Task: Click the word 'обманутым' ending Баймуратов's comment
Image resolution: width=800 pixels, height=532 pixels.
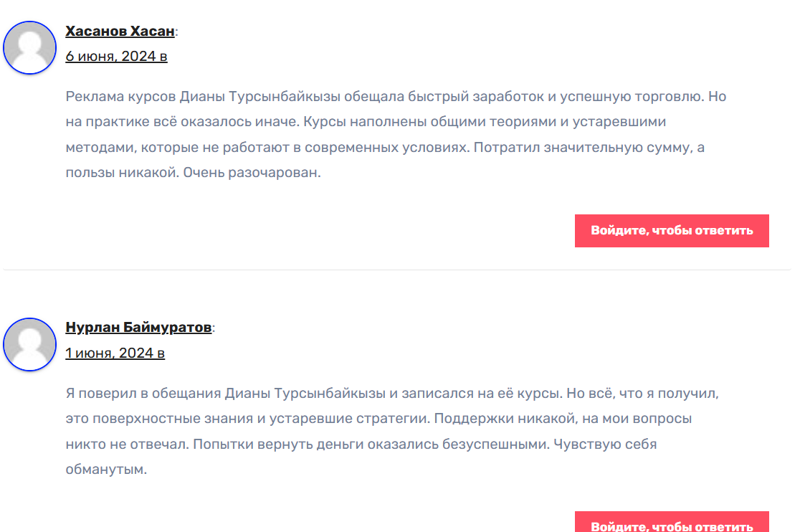Action: click(x=103, y=470)
